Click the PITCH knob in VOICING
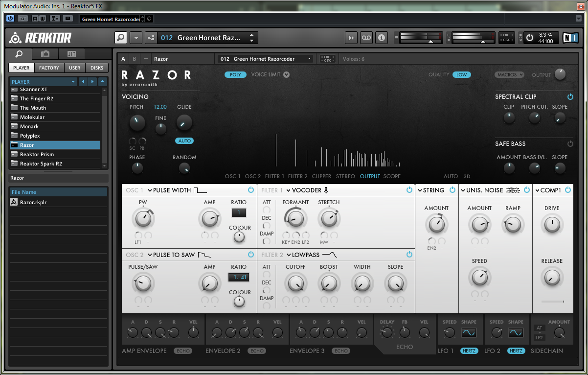 pos(137,122)
